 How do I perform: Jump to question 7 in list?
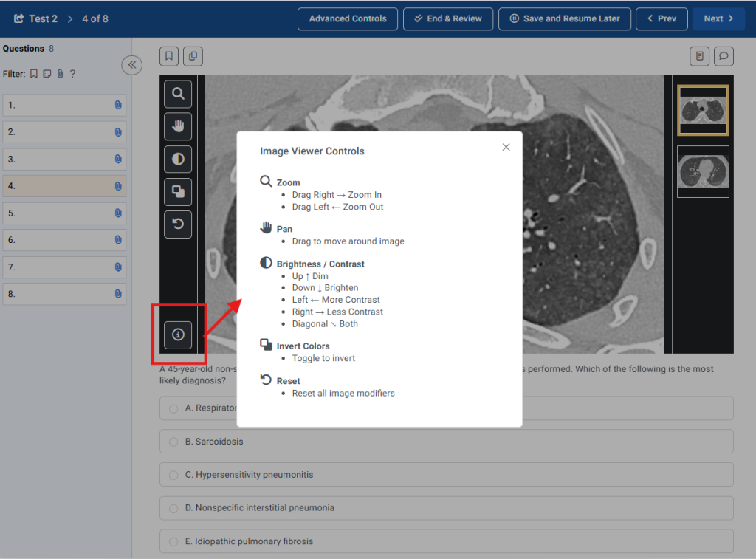click(64, 267)
